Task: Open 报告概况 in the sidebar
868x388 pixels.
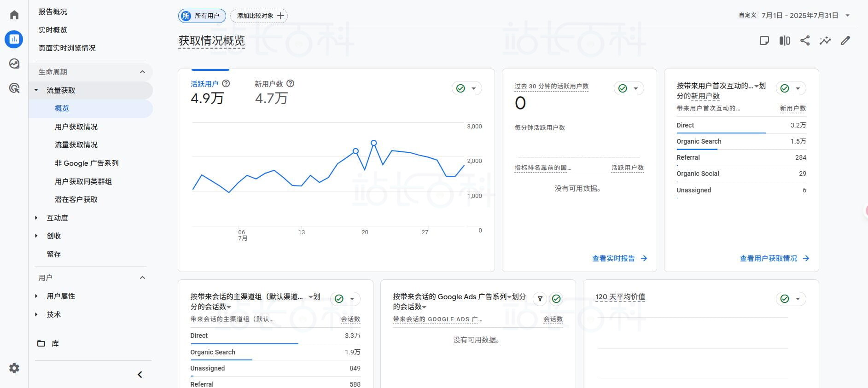Action: 52,12
